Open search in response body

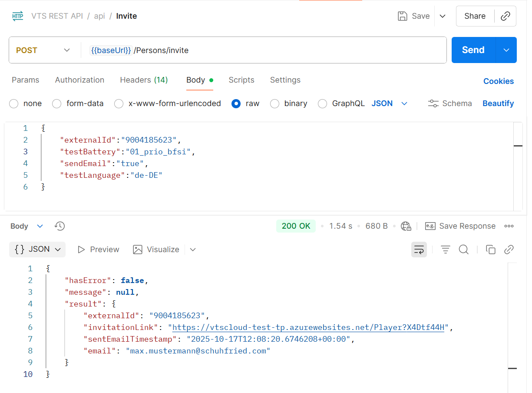coord(463,250)
